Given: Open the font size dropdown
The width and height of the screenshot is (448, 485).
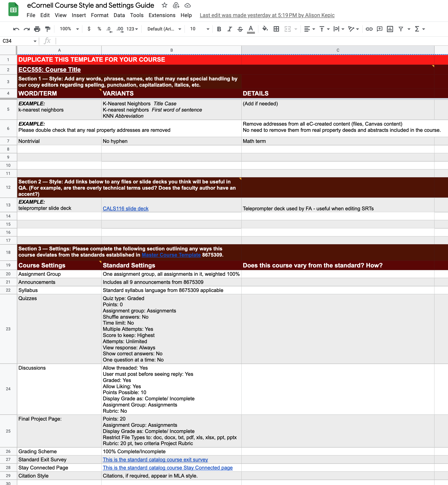Looking at the screenshot, I should [199, 29].
